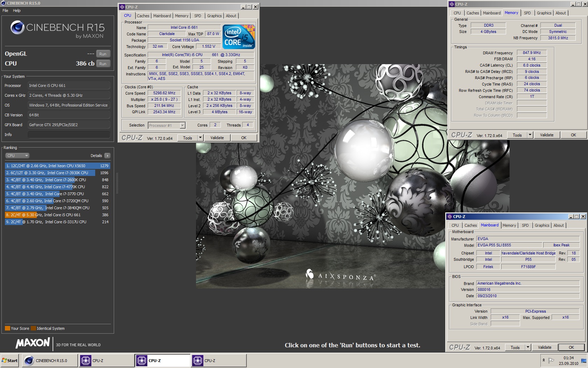Click the Your Score orange legend swatch
Screen dimensions: 588x368
7,328
